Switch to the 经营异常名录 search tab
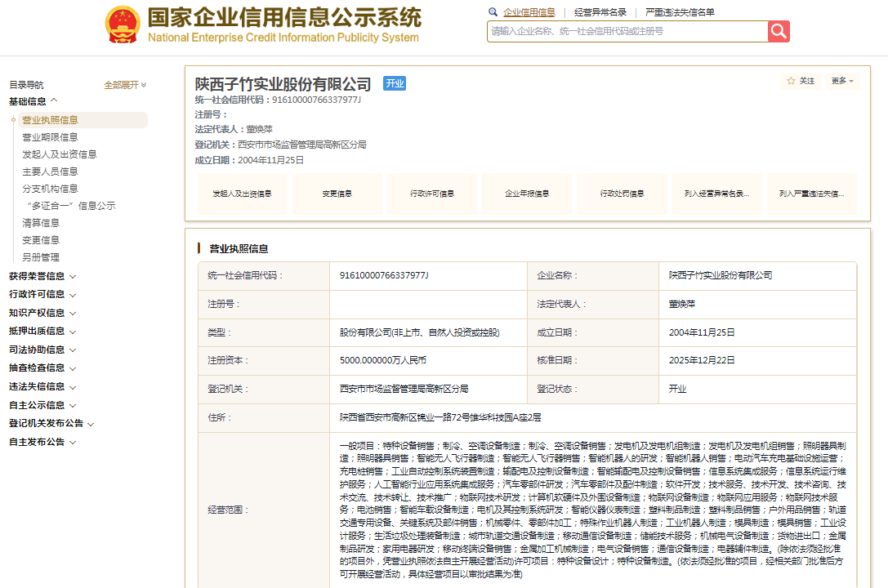This screenshot has width=888, height=588. point(600,12)
